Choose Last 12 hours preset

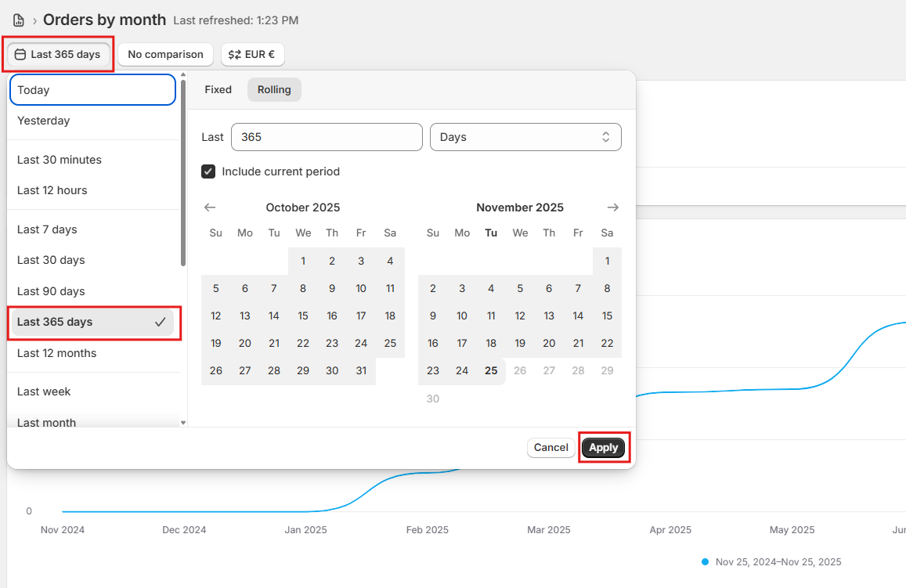coord(92,190)
